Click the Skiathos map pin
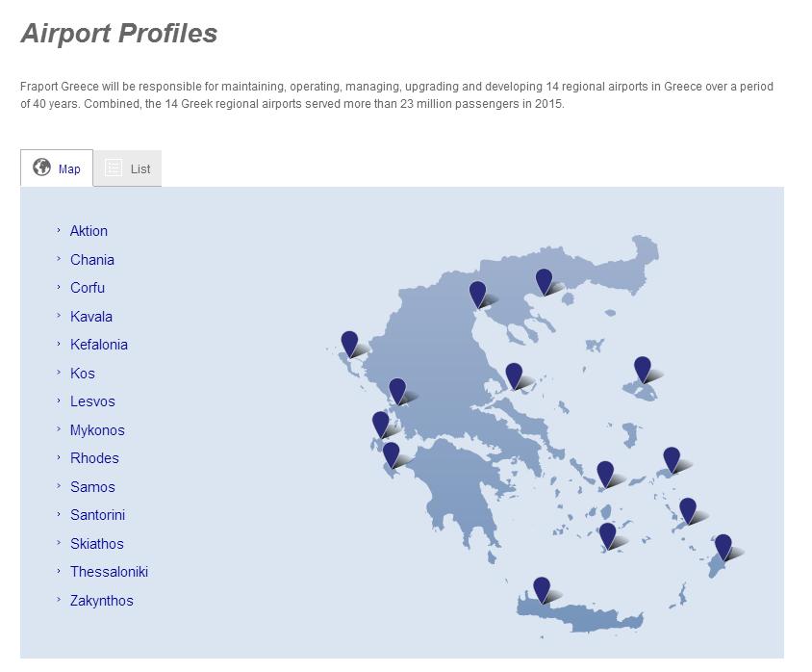Screen dimensions: 812x672 click(x=514, y=375)
